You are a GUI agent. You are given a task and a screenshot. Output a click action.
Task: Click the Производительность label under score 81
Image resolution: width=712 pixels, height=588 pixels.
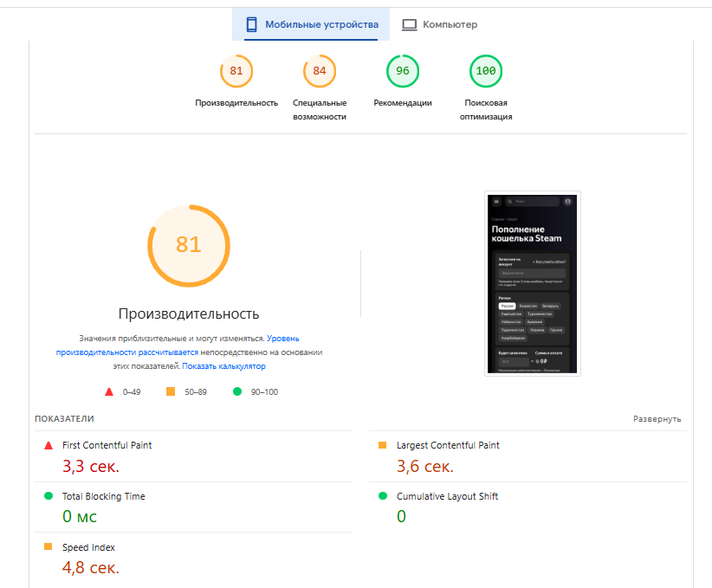point(236,103)
